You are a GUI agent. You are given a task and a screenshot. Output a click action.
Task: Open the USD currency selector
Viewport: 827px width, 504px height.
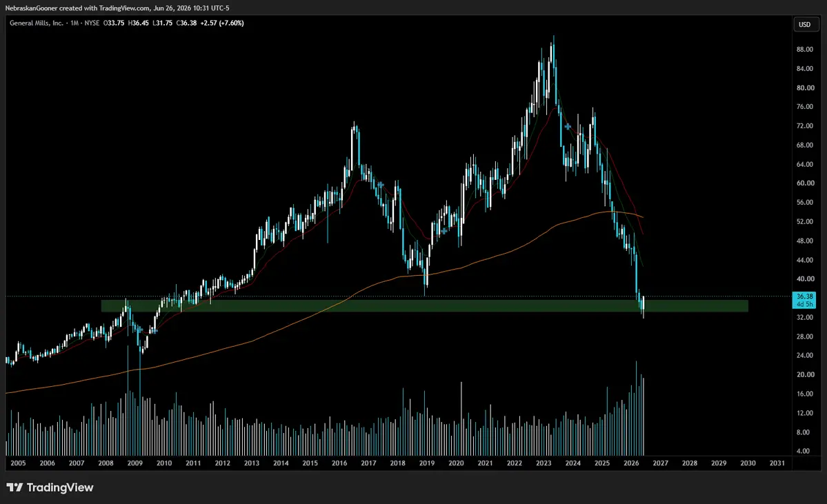point(804,24)
